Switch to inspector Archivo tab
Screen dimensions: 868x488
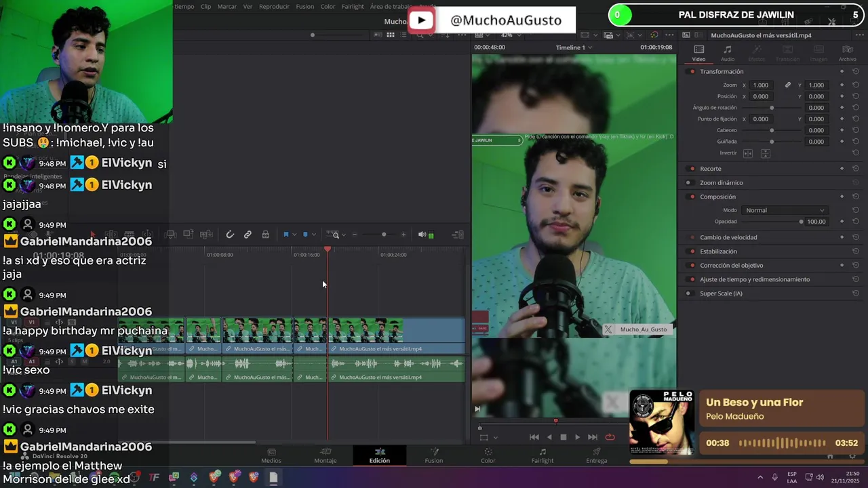point(848,53)
